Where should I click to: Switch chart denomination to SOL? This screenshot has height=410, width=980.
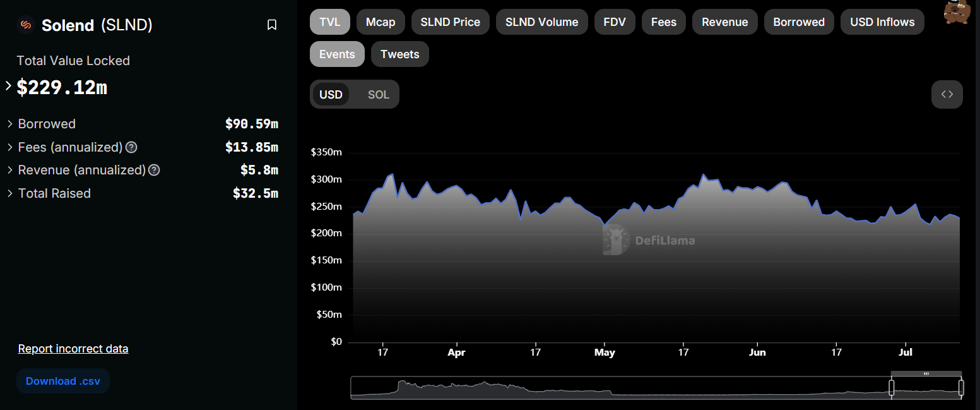pos(379,95)
